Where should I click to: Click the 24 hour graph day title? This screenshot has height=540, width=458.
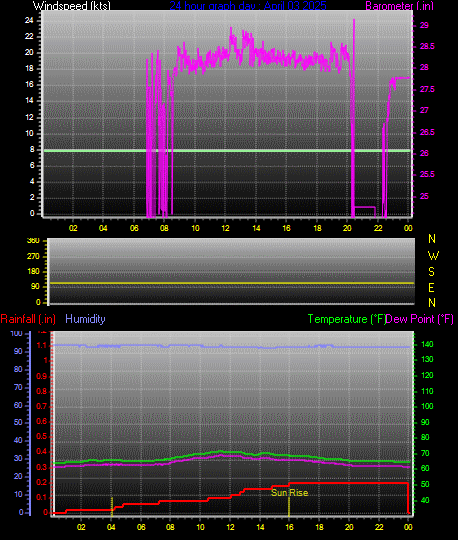[x=248, y=6]
